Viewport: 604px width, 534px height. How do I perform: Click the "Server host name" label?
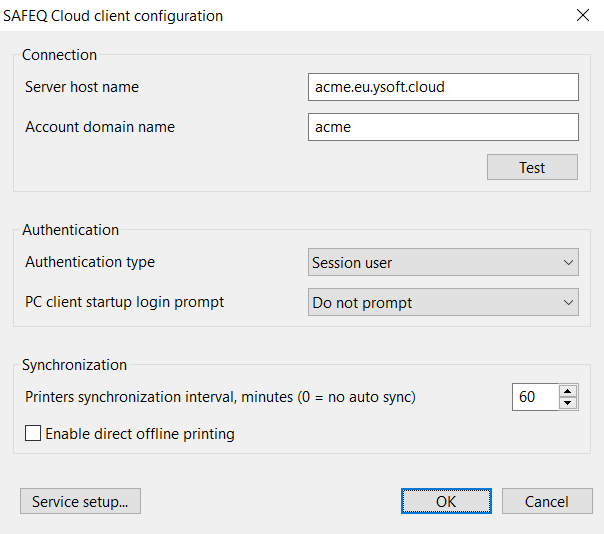coord(82,87)
